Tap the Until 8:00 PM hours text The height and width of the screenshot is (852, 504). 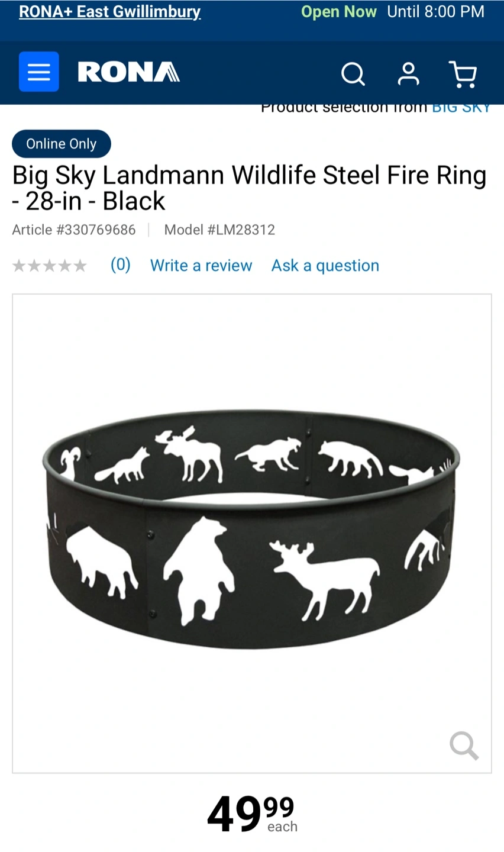click(x=436, y=12)
